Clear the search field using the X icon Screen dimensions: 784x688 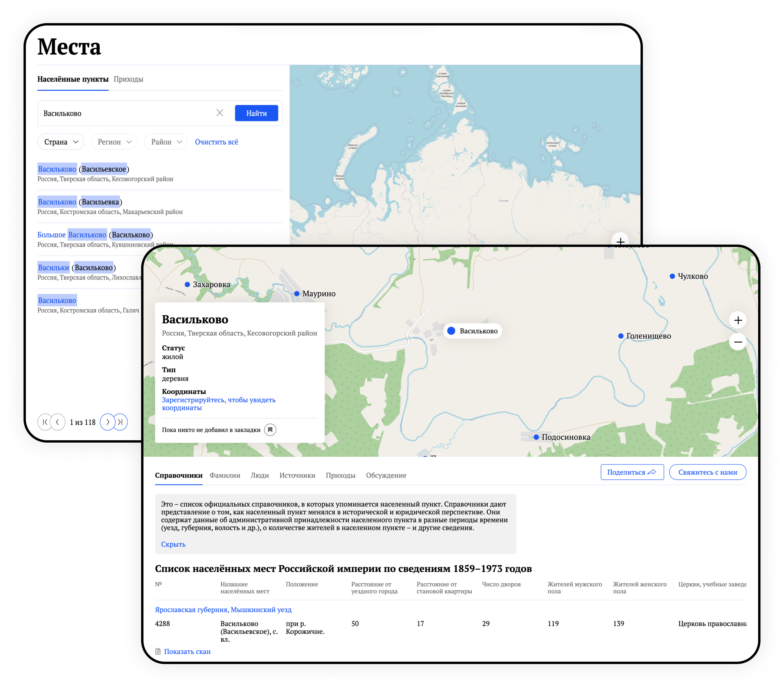tap(220, 113)
